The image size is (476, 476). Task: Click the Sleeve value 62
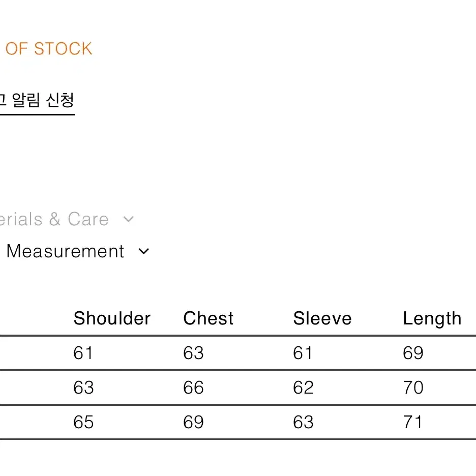click(303, 388)
